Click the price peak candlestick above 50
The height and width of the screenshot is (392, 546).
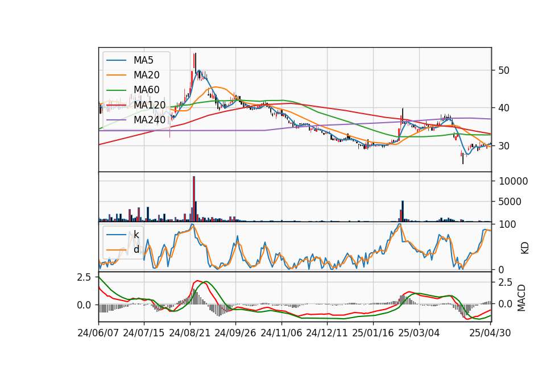(195, 62)
